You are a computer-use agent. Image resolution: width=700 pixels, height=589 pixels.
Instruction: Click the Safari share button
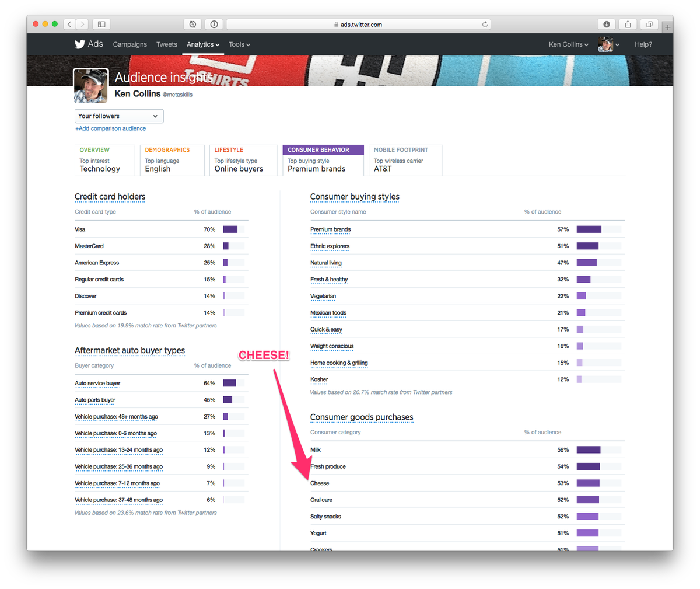(628, 24)
